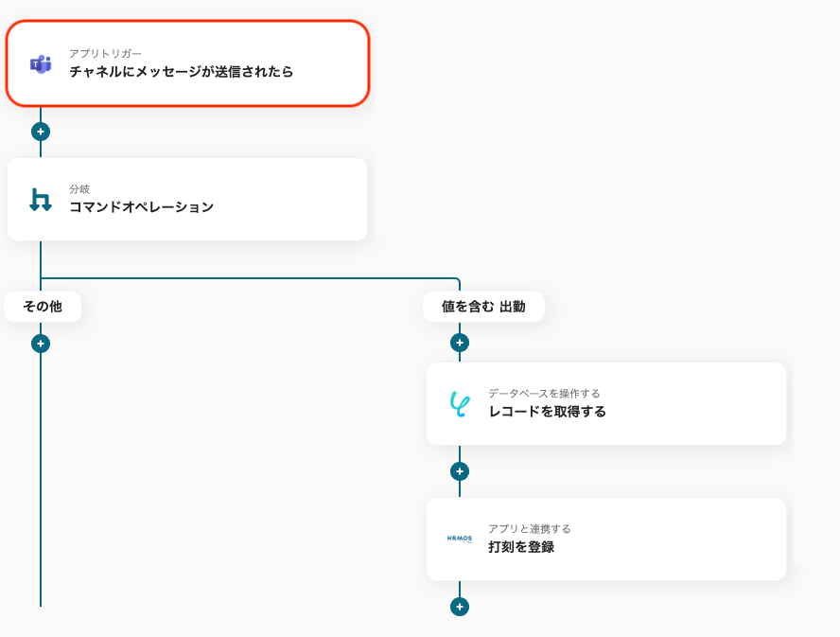Click the アプリトリガー caption text
The image size is (840, 637).
(x=106, y=54)
